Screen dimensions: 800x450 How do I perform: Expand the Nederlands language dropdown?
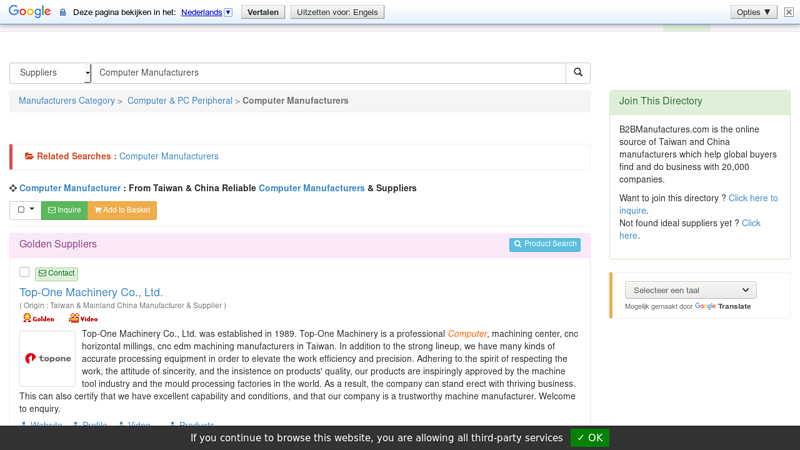229,12
